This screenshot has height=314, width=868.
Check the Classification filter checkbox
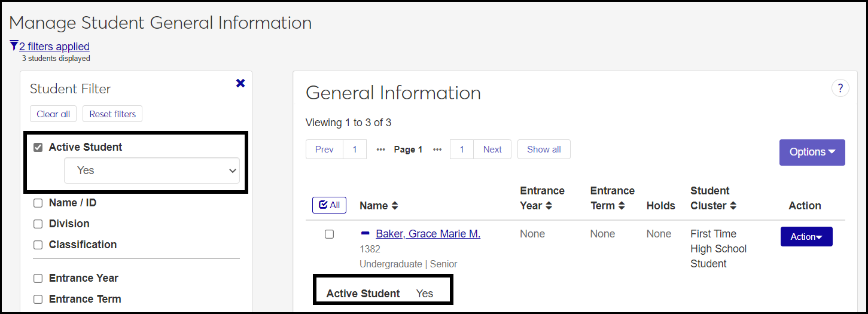coord(38,245)
